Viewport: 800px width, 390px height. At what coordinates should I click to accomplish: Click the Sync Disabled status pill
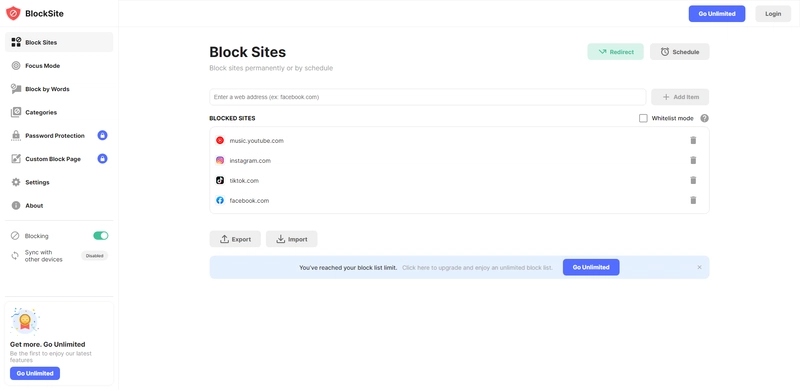point(94,256)
